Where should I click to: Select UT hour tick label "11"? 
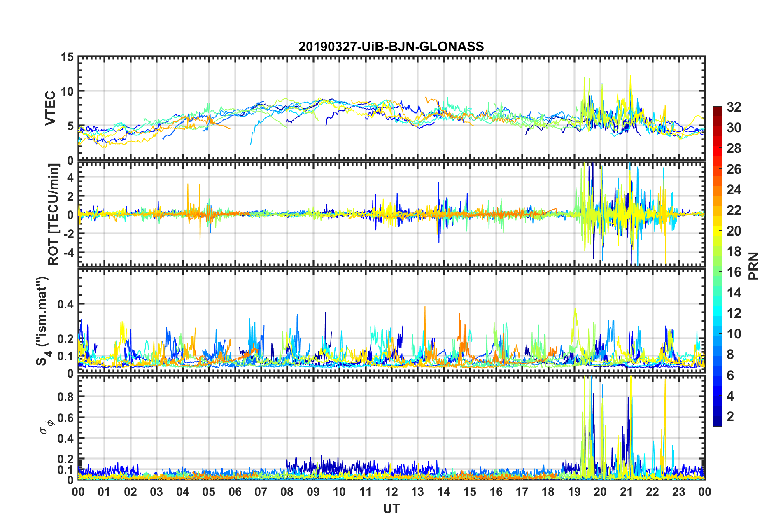pos(366,492)
